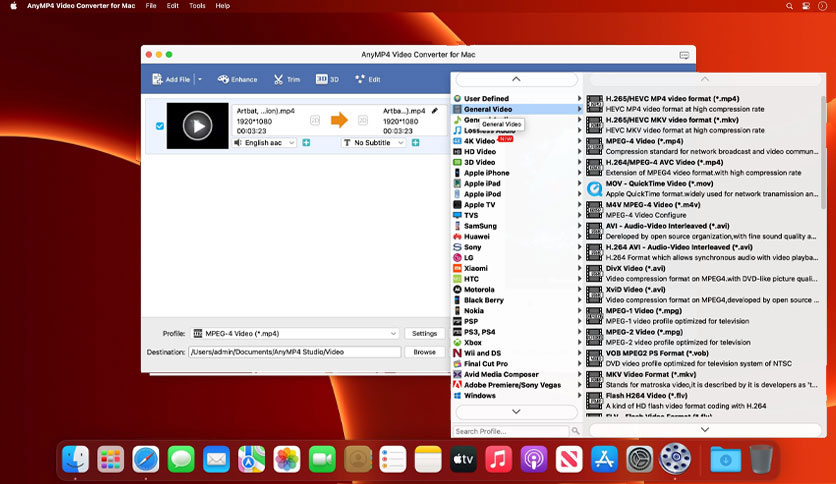The image size is (836, 484).
Task: Open the App Store from the Dock
Action: click(604, 459)
